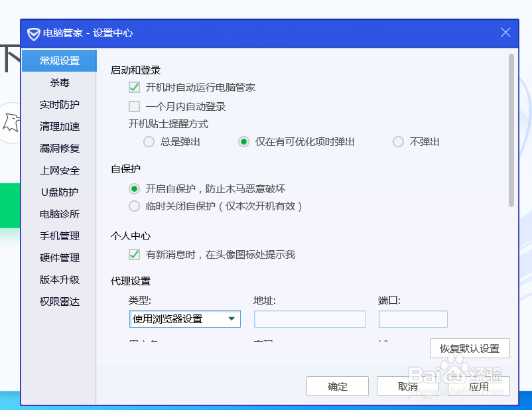Uncheck 开机时自动运行电脑管家 checkbox

pyautogui.click(x=135, y=87)
